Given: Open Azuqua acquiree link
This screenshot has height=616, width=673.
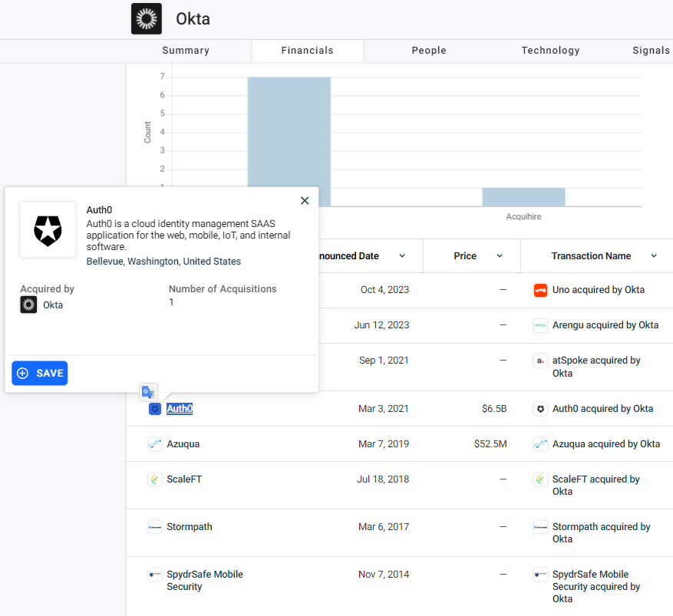Looking at the screenshot, I should [183, 444].
